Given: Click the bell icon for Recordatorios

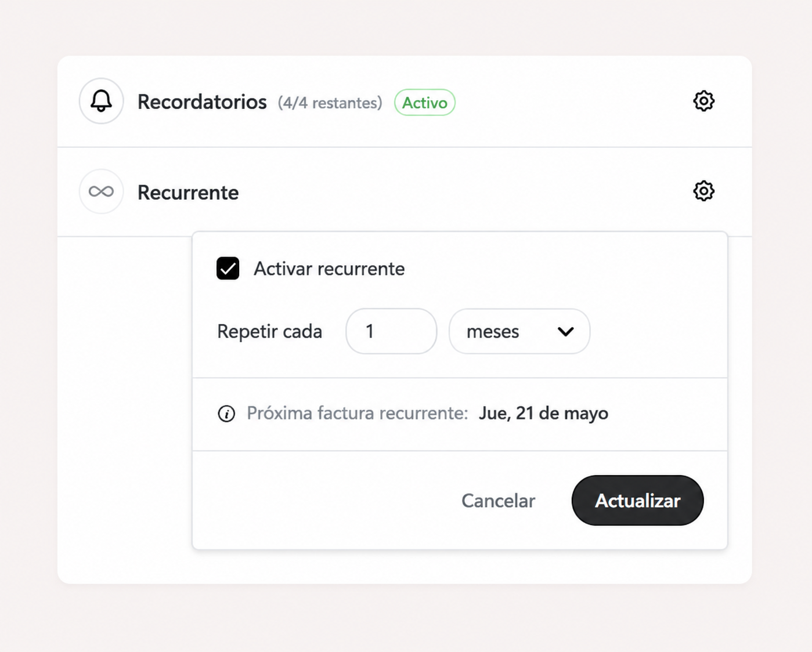Looking at the screenshot, I should coord(101,101).
